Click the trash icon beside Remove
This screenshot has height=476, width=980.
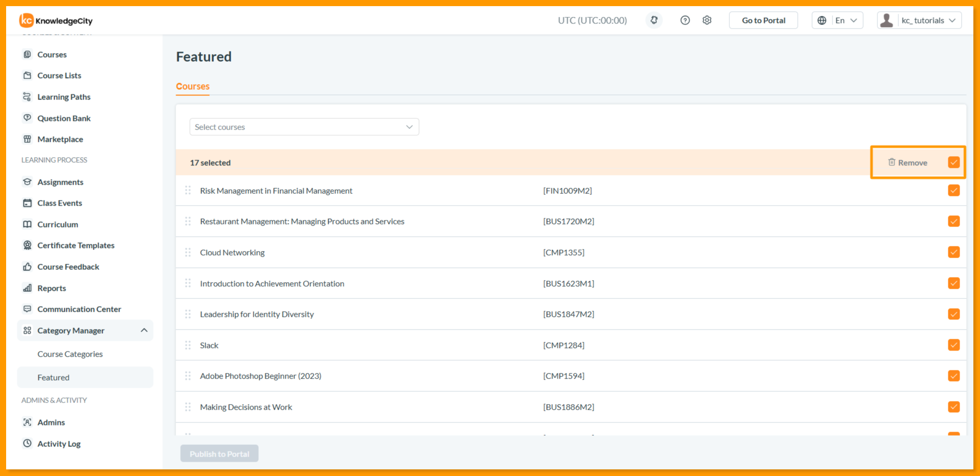[892, 162]
